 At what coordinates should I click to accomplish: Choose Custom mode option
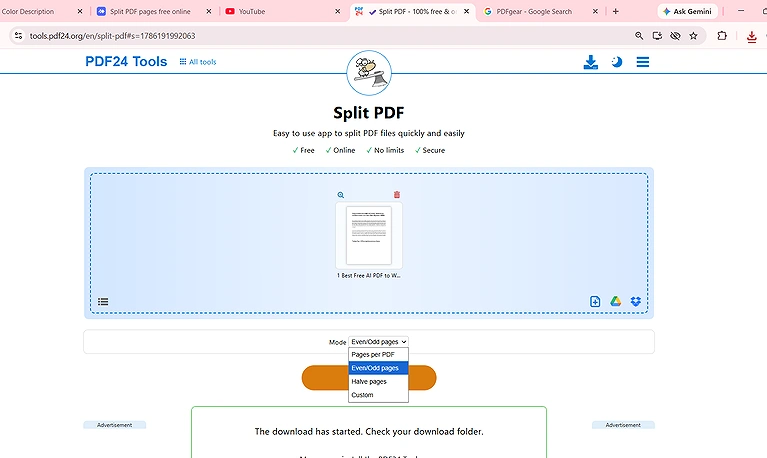(378, 395)
